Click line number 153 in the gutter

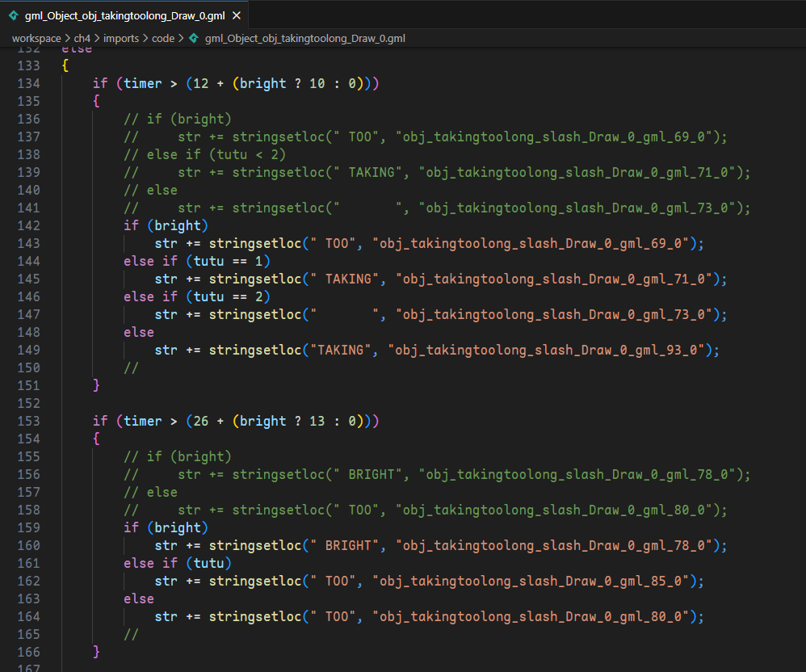29,421
